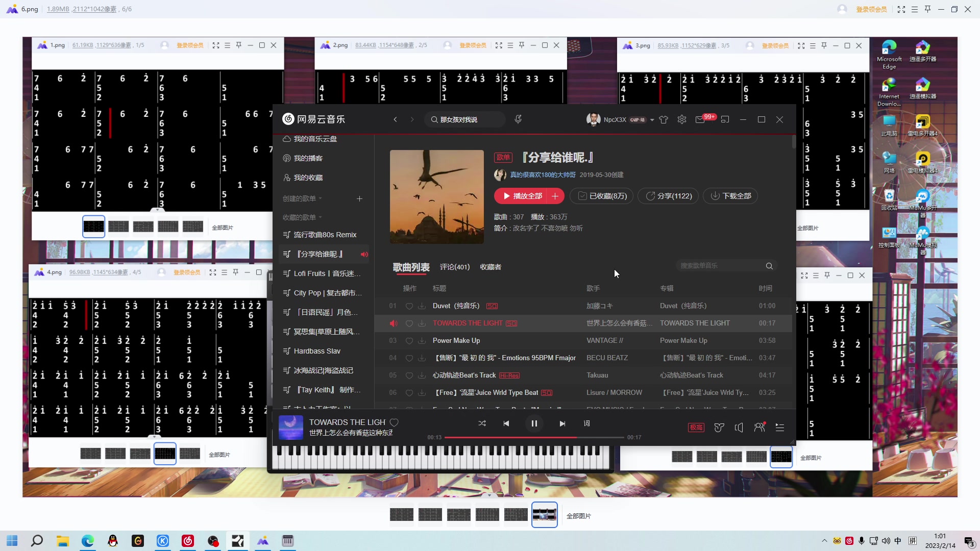Open the NpcX3X account dropdown arrow
The height and width of the screenshot is (551, 980).
coord(652,119)
